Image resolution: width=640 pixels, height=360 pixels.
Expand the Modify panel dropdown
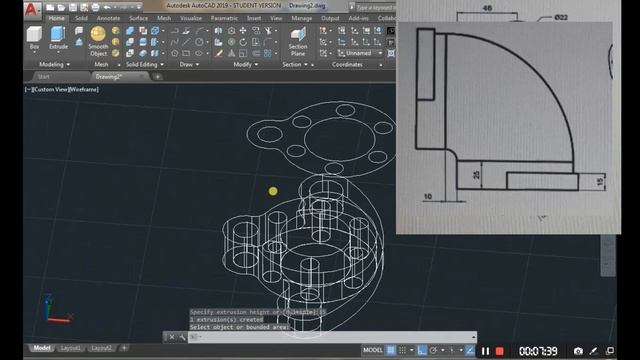[x=256, y=64]
